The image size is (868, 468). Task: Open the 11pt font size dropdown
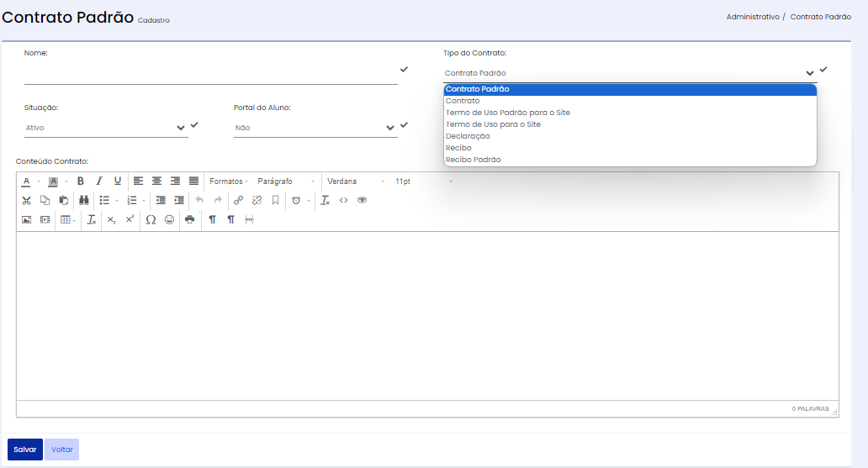(x=423, y=181)
